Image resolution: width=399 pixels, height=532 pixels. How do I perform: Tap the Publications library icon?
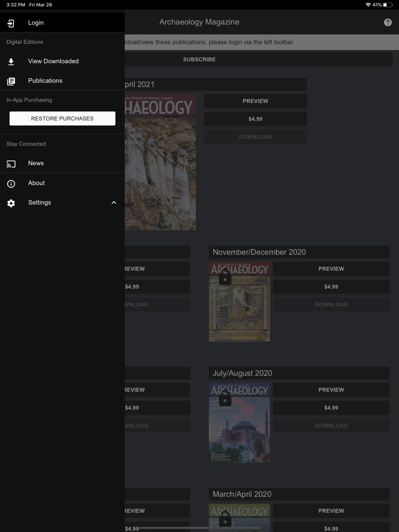(11, 81)
